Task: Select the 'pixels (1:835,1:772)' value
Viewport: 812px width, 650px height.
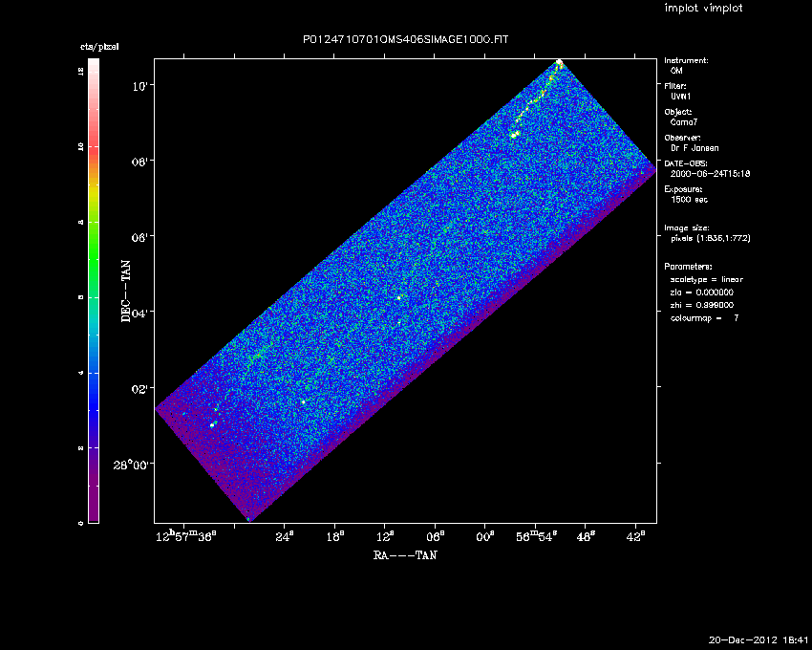Action: 711,238
